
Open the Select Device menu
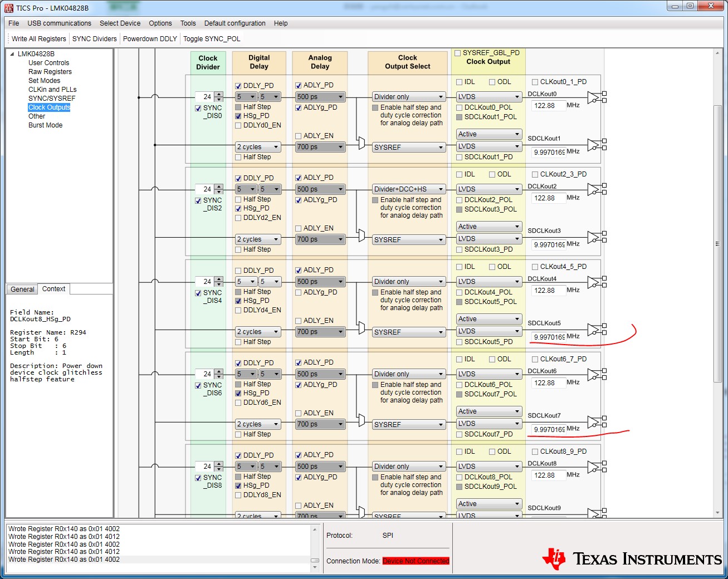coord(120,23)
